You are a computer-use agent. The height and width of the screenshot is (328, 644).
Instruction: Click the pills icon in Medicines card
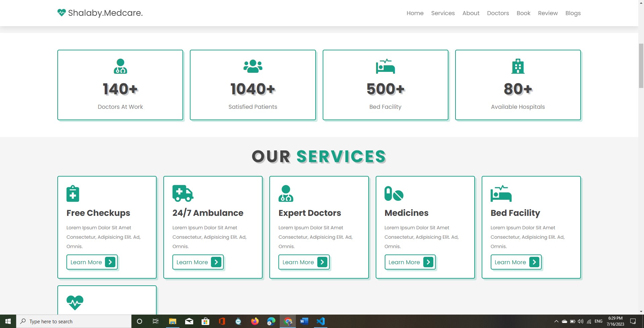pos(393,194)
